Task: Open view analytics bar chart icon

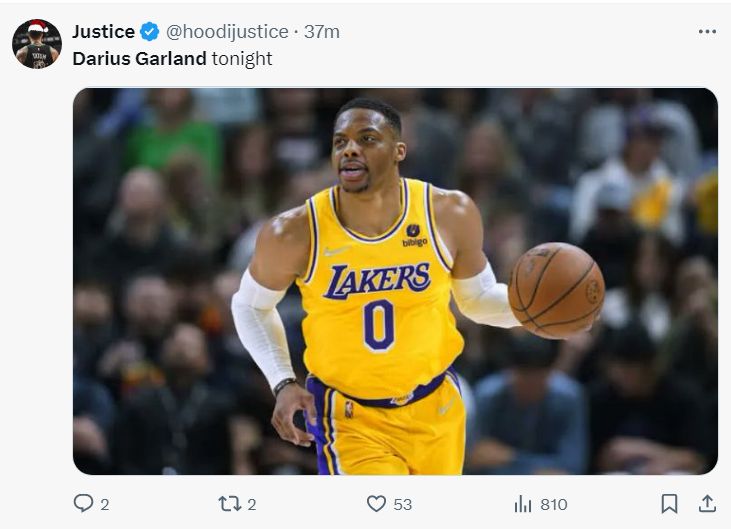Action: [522, 504]
